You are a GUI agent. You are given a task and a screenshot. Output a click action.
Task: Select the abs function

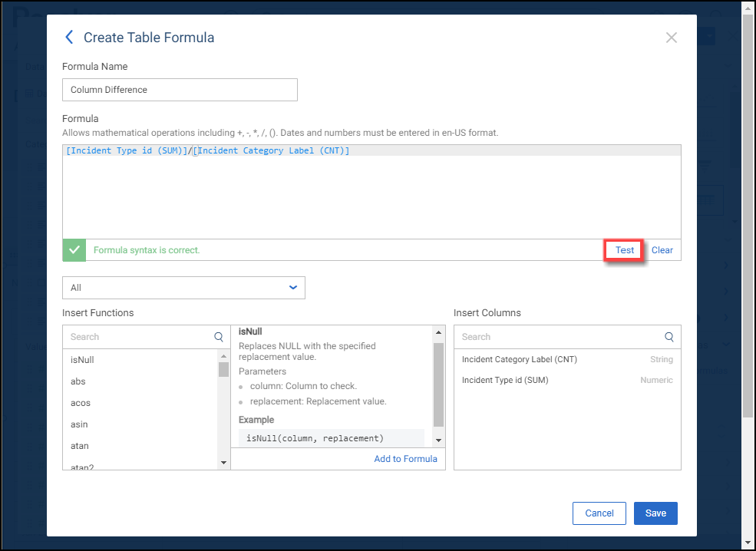[x=78, y=381]
